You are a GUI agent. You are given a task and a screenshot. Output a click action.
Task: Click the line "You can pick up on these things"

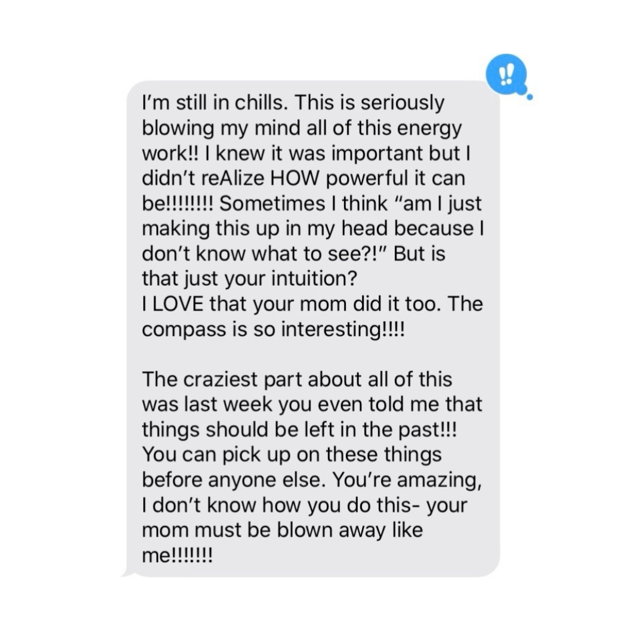click(x=292, y=456)
